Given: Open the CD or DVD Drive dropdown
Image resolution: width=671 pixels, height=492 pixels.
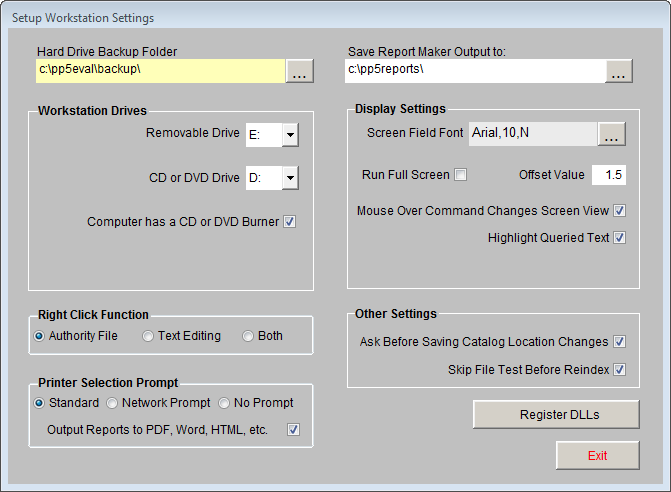Looking at the screenshot, I should (289, 178).
